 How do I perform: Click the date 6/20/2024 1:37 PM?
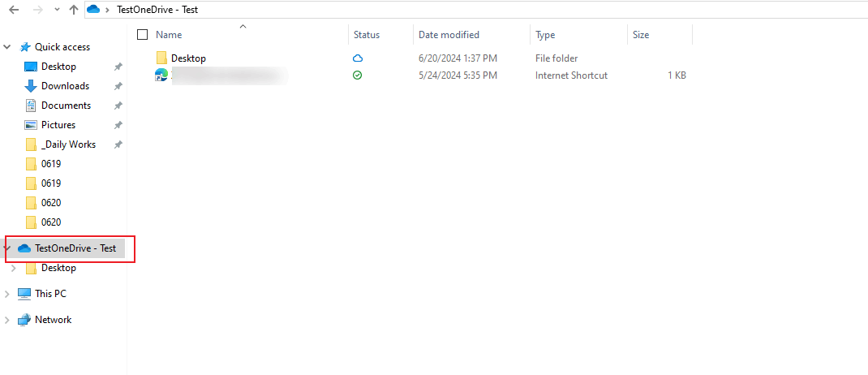pos(458,58)
